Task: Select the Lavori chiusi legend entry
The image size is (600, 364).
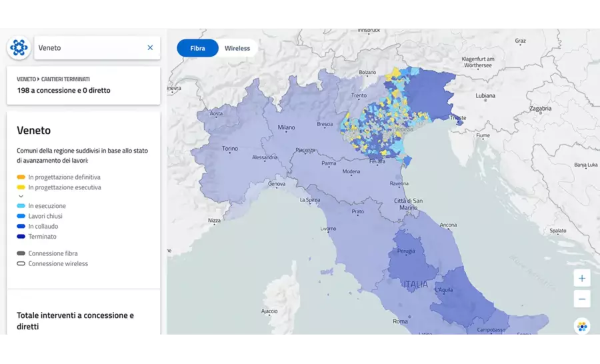Action: tap(40, 216)
